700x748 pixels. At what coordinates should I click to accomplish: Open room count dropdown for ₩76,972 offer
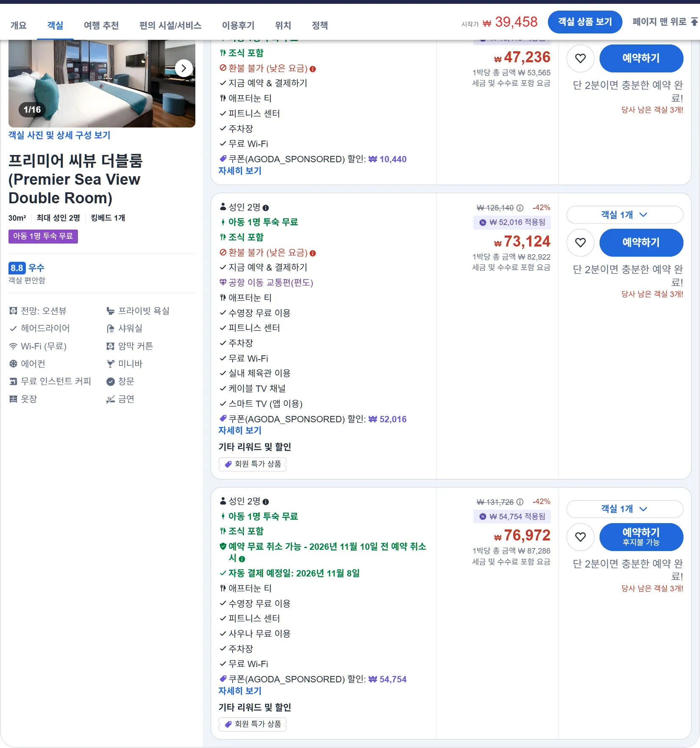pos(625,509)
